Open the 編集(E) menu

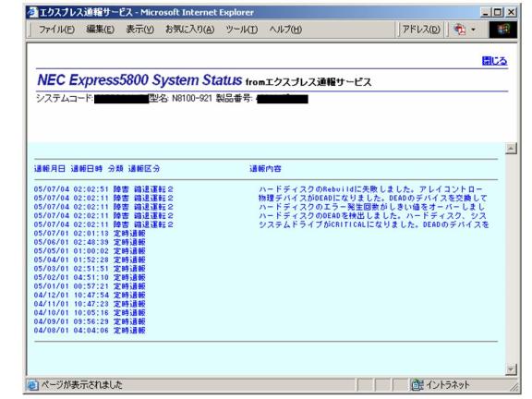coord(100,30)
